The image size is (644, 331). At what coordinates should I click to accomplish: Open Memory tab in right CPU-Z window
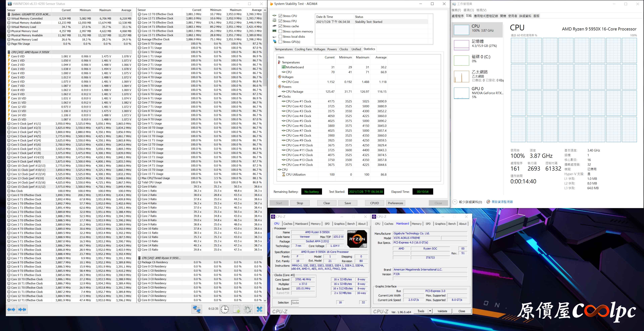pos(417,224)
